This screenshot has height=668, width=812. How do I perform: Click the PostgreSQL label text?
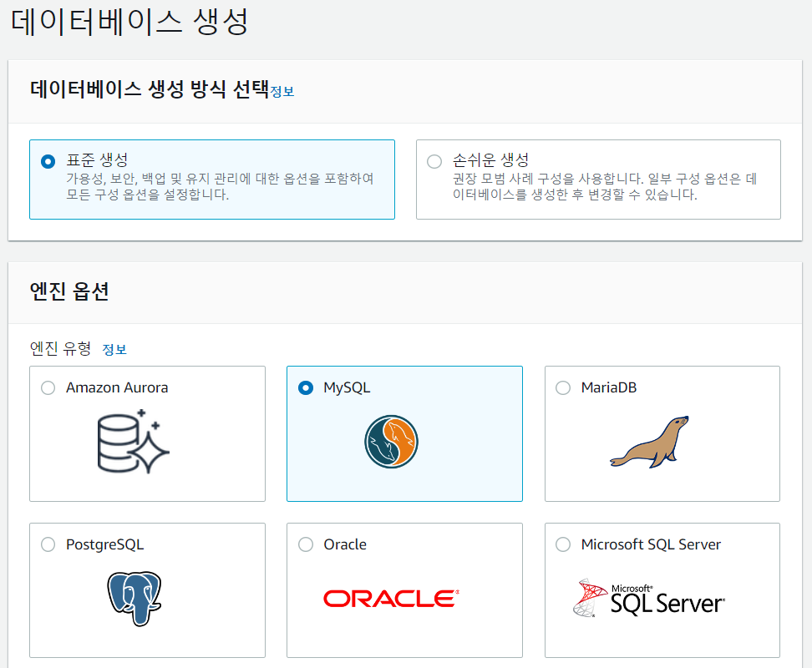[x=105, y=544]
